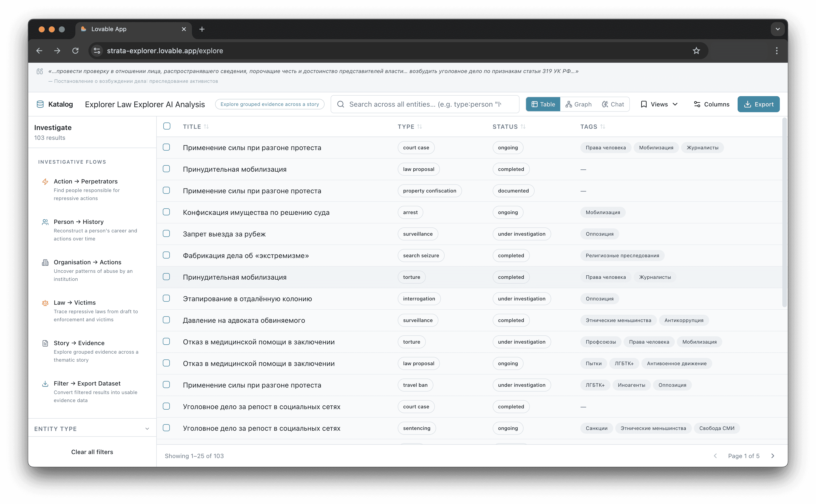Click the Export button

click(x=758, y=104)
